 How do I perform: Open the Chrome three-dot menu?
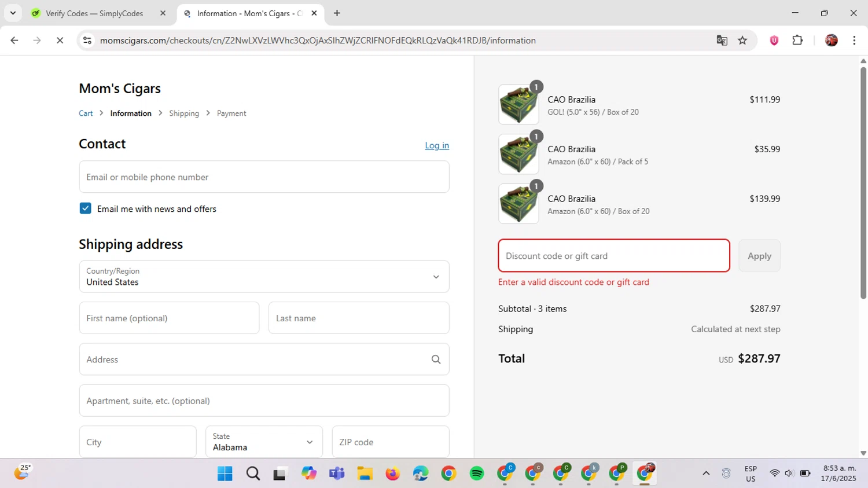pyautogui.click(x=854, y=40)
